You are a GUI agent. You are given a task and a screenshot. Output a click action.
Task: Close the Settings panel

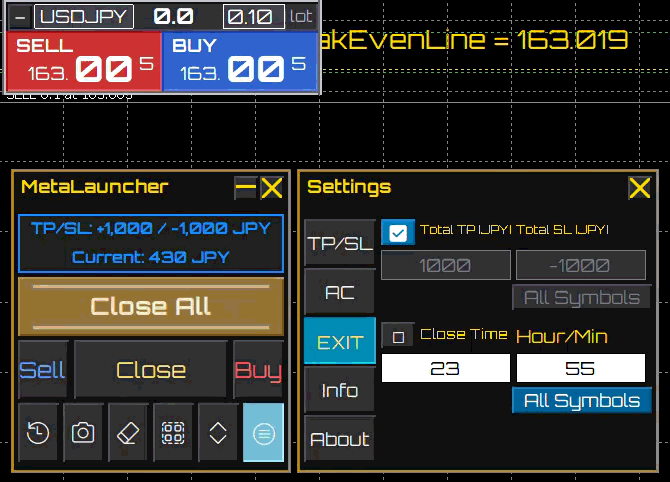coord(639,188)
